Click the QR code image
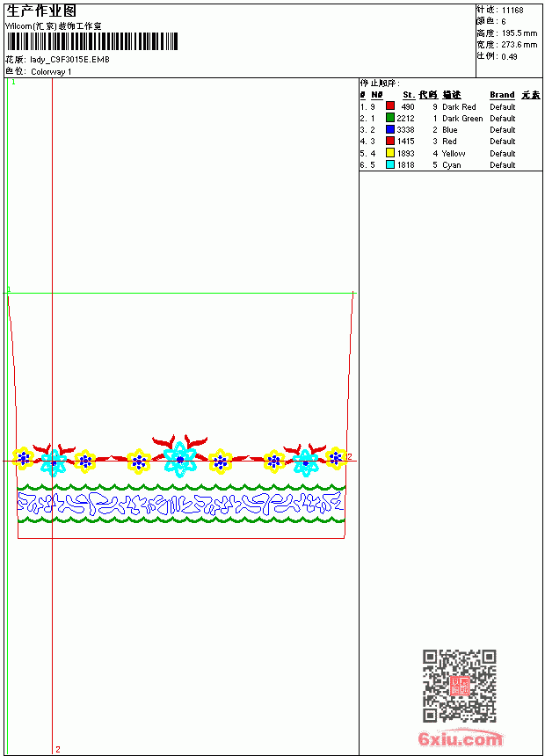Image resolution: width=545 pixels, height=756 pixels. point(460,686)
